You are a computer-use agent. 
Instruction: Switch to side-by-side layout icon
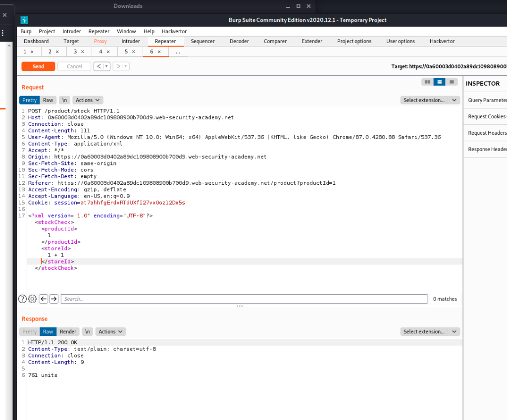427,82
